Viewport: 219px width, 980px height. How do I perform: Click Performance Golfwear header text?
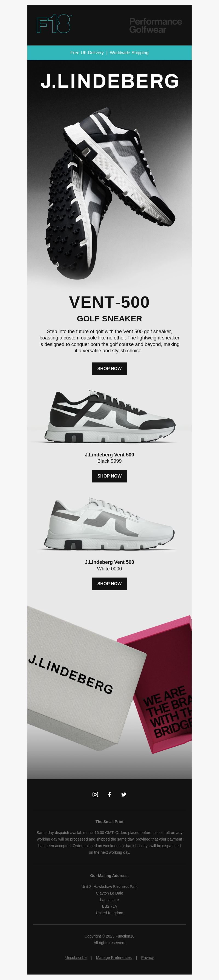click(x=155, y=25)
